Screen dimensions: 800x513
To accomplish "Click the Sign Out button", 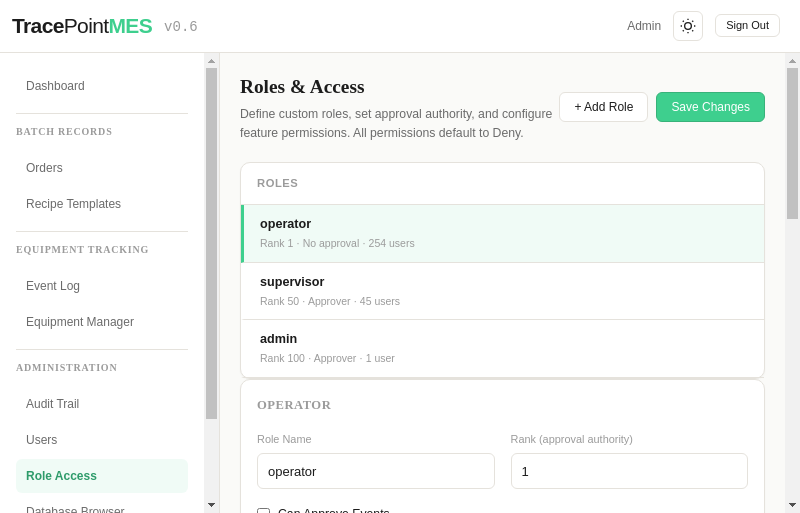I will tap(747, 26).
